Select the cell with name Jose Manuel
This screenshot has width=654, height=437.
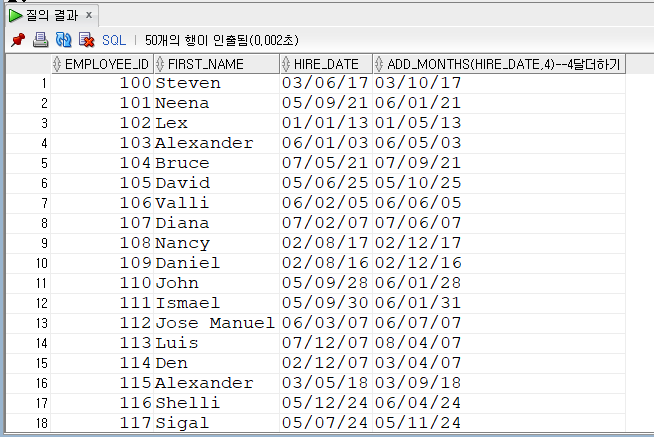click(216, 324)
